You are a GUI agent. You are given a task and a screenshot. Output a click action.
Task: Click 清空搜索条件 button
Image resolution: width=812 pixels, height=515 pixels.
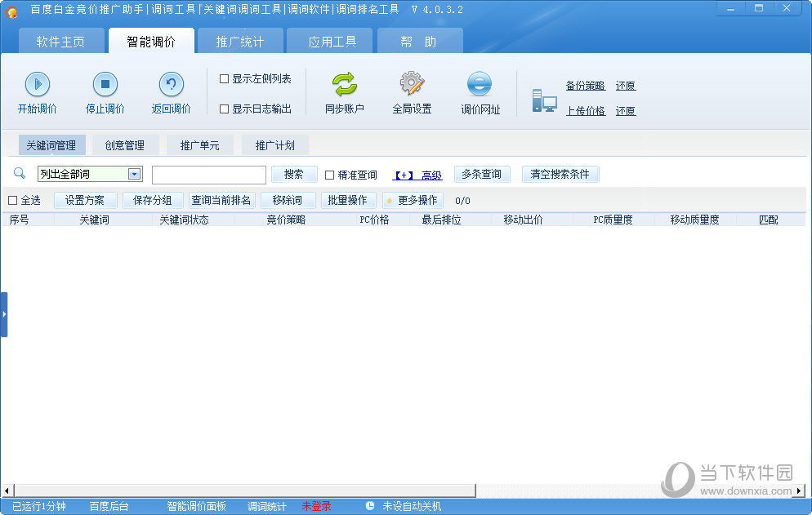coord(560,175)
